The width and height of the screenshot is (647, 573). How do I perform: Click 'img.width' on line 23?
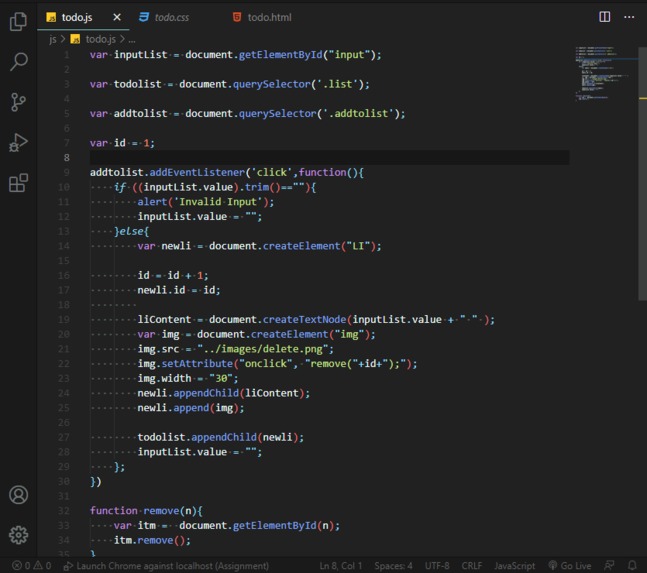click(x=164, y=378)
